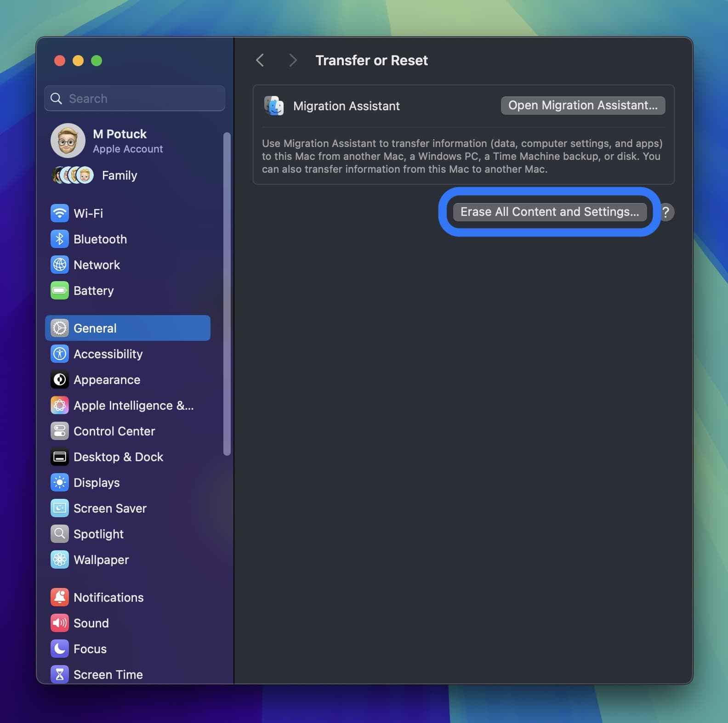Open the Wi-Fi settings icon
The image size is (728, 723).
click(x=60, y=213)
